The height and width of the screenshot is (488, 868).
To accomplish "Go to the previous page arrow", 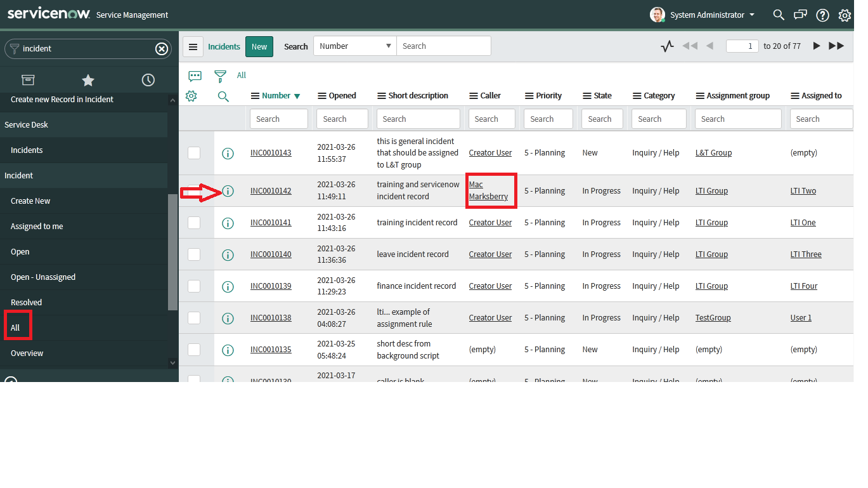I will 709,46.
